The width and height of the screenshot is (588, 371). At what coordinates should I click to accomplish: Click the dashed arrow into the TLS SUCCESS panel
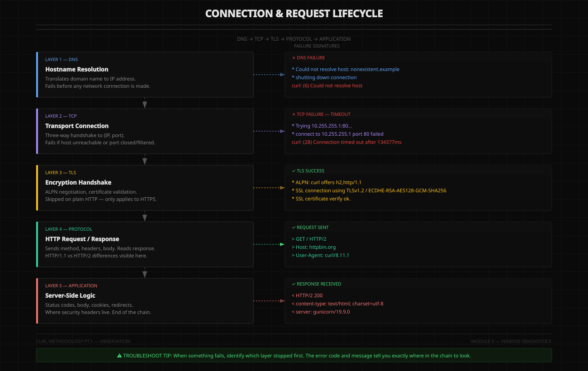269,187
